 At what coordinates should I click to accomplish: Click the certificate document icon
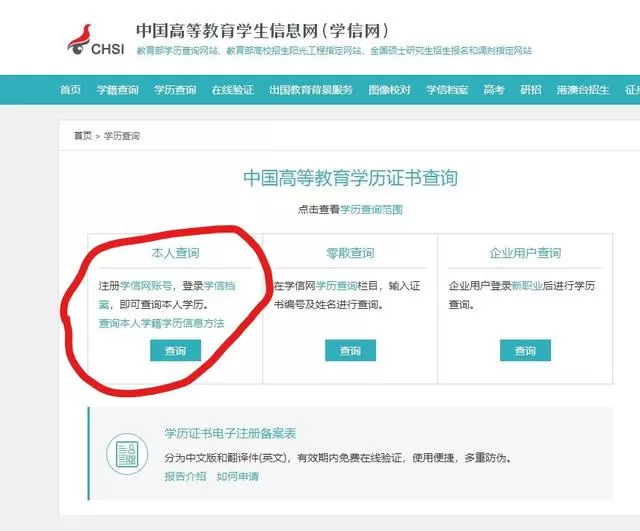coord(127,454)
